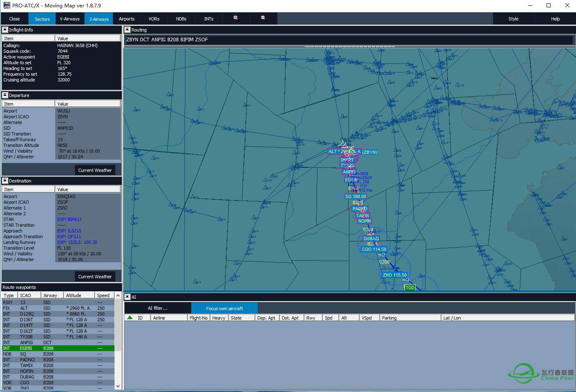Toggle INTs map overlay
576x392 pixels.
coord(209,19)
